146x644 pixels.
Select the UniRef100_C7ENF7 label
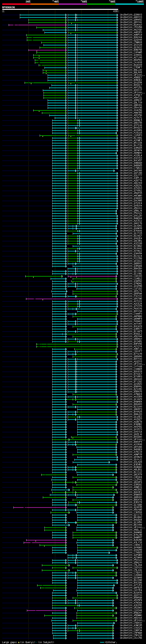[x=131, y=67]
